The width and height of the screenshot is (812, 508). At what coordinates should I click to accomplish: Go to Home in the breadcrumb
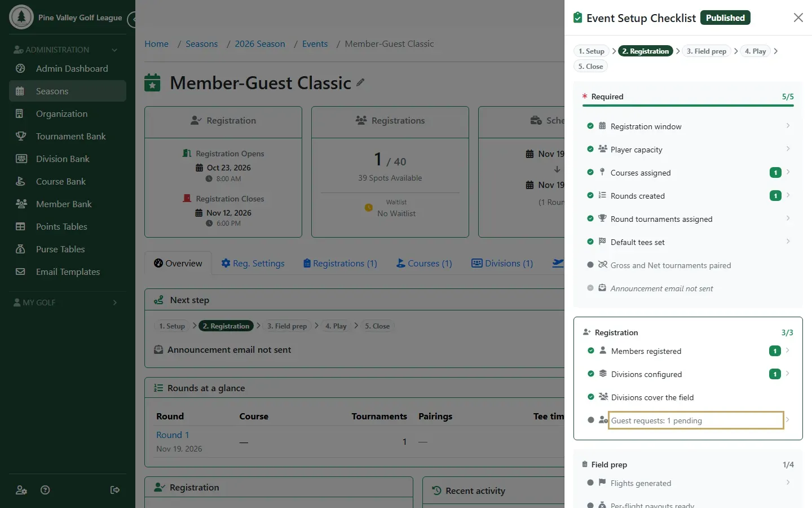point(156,44)
